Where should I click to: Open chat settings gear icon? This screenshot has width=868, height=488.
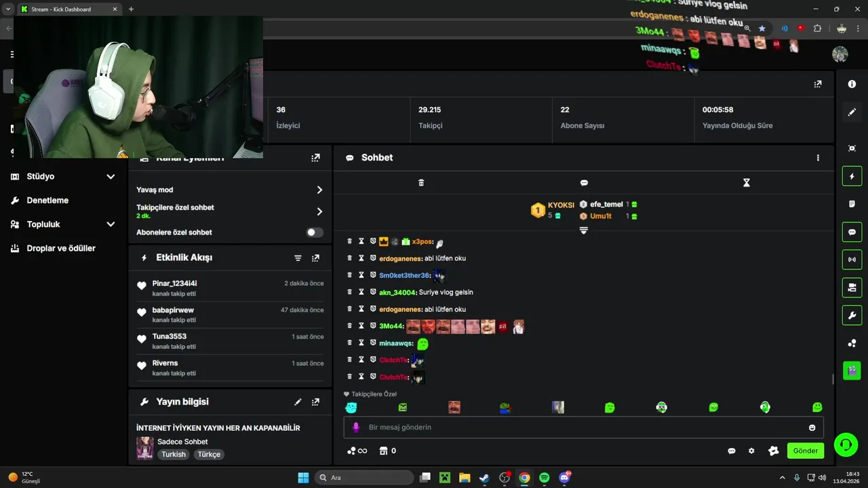(x=751, y=451)
